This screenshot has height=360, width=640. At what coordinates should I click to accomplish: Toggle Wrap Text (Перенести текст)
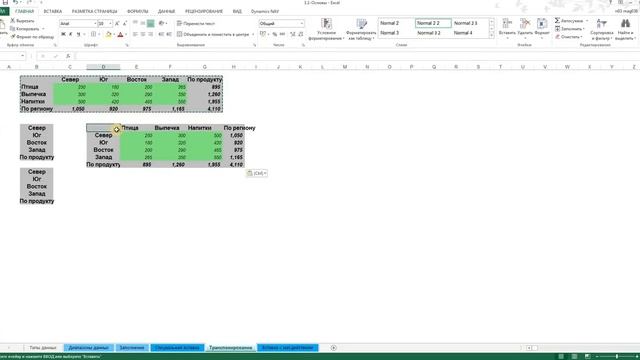[x=196, y=24]
